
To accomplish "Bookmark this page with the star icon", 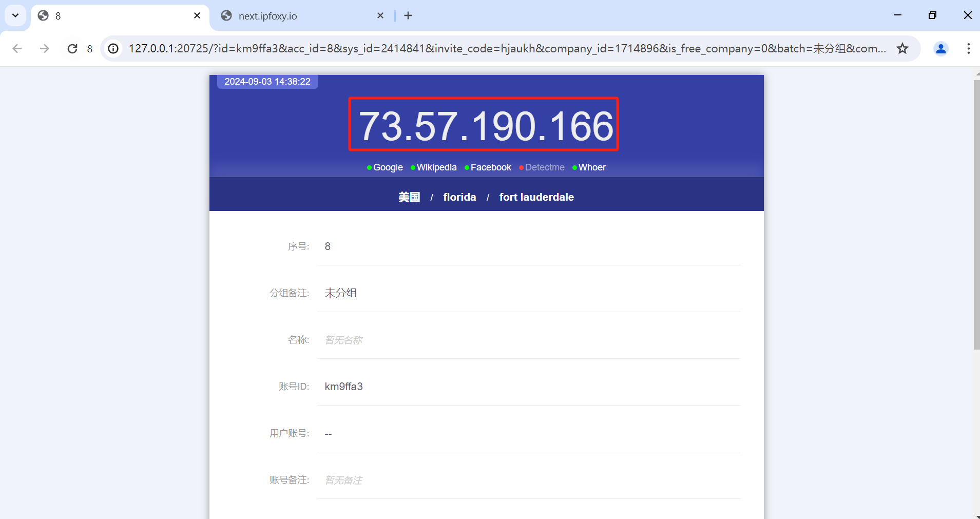I will (x=903, y=48).
